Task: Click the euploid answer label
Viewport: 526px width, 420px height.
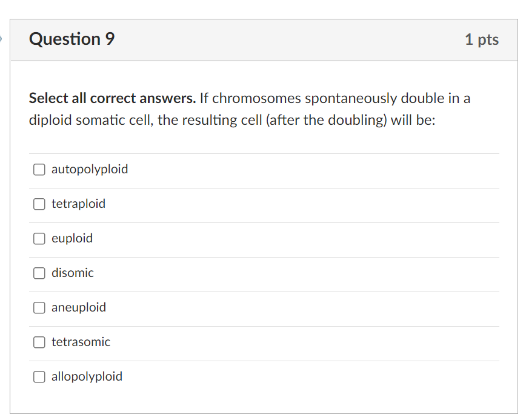Action: (72, 239)
